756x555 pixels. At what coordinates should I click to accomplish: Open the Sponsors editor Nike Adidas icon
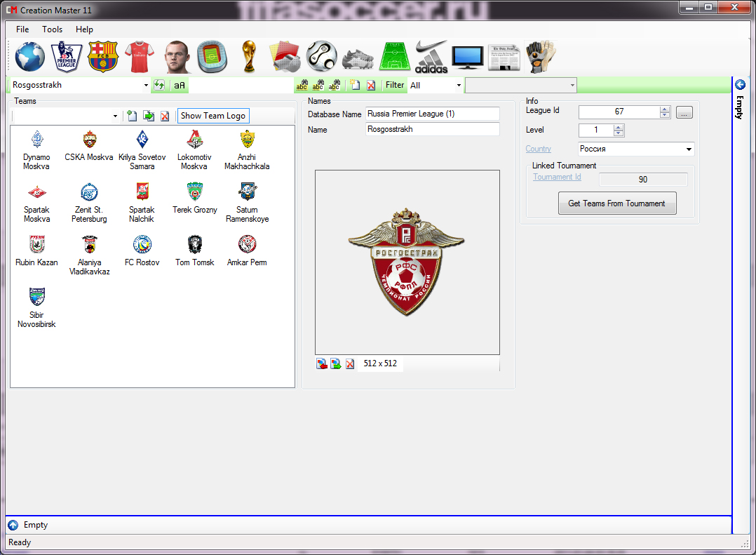click(x=431, y=57)
